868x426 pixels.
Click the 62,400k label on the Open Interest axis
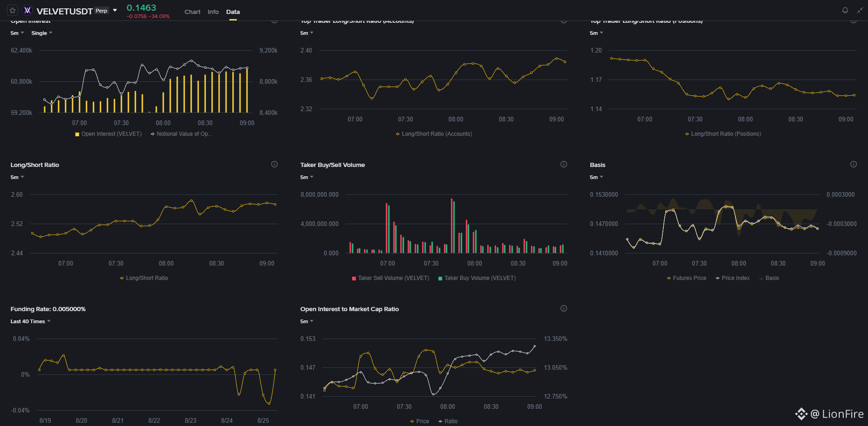pos(21,50)
